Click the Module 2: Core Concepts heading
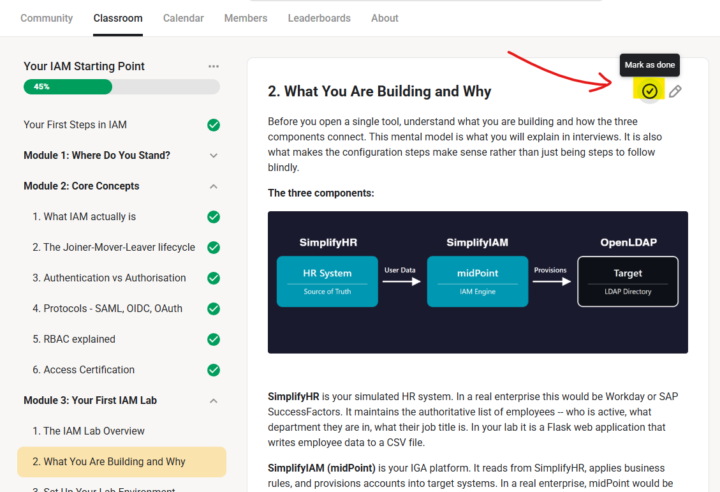Image resolution: width=720 pixels, height=492 pixels. [81, 186]
